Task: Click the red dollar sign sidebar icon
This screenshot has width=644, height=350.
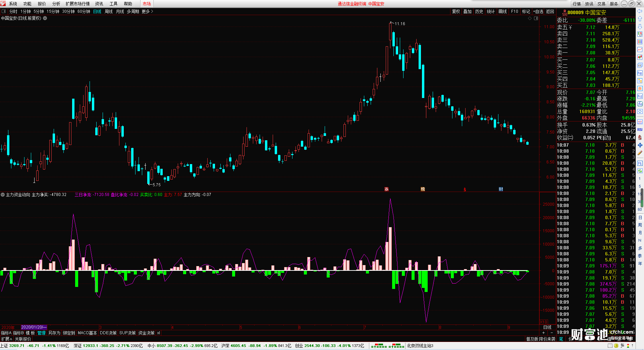Action: 640,137
